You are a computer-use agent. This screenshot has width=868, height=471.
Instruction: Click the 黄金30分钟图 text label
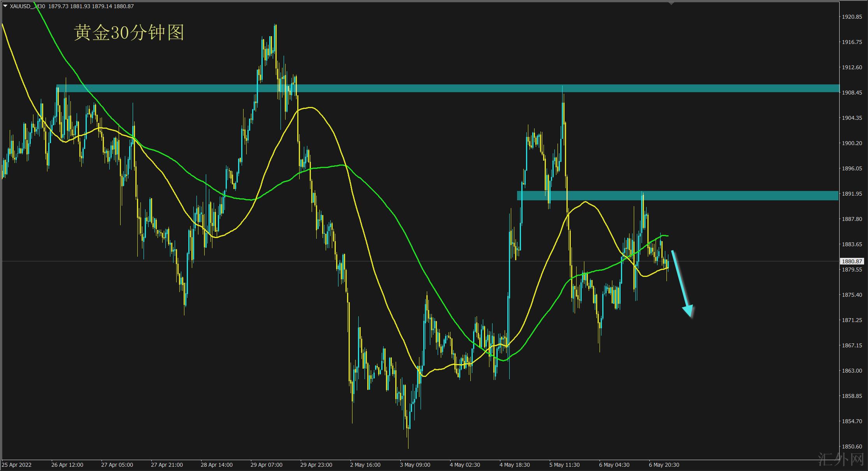tap(129, 33)
